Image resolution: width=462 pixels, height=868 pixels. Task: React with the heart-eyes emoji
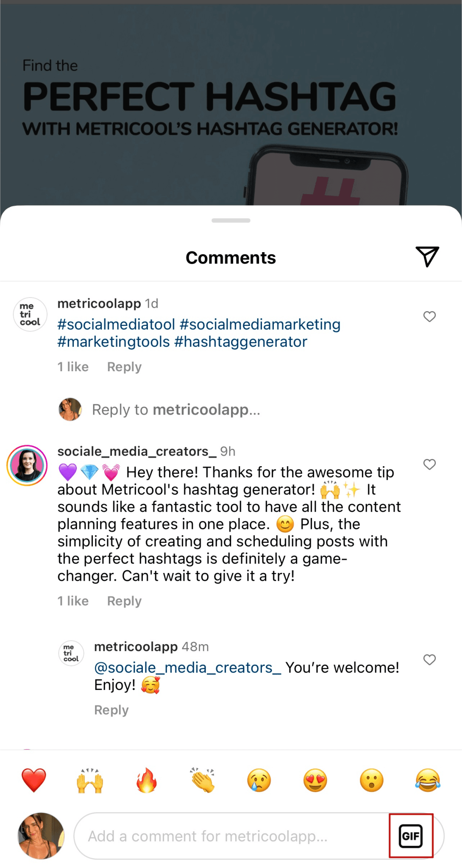click(314, 781)
